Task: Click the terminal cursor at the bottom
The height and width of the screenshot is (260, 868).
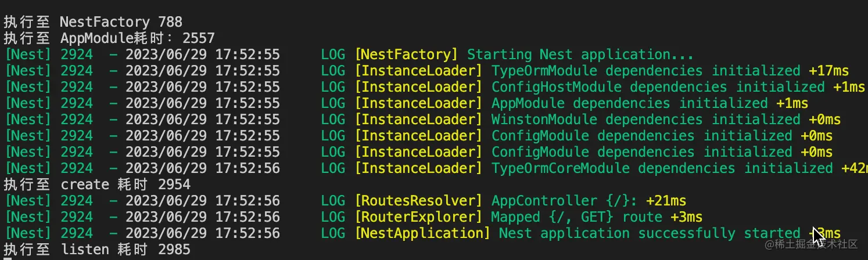Action: (x=8, y=258)
